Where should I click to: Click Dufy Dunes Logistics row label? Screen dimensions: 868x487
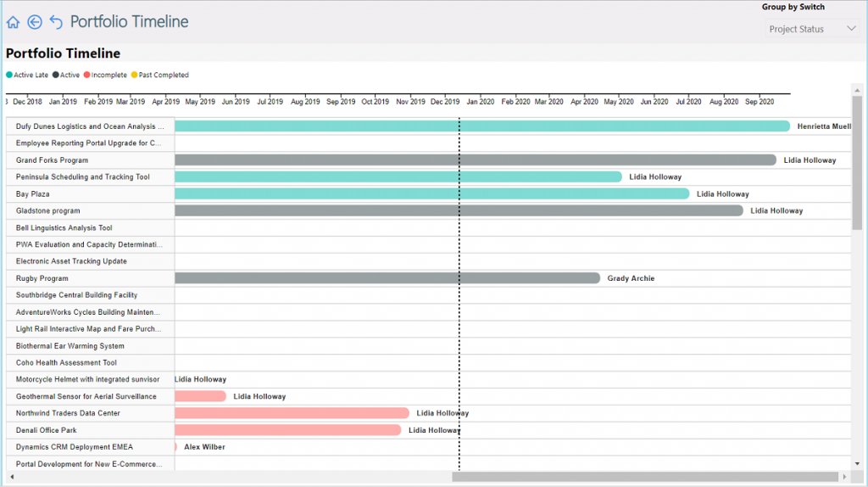coord(90,126)
